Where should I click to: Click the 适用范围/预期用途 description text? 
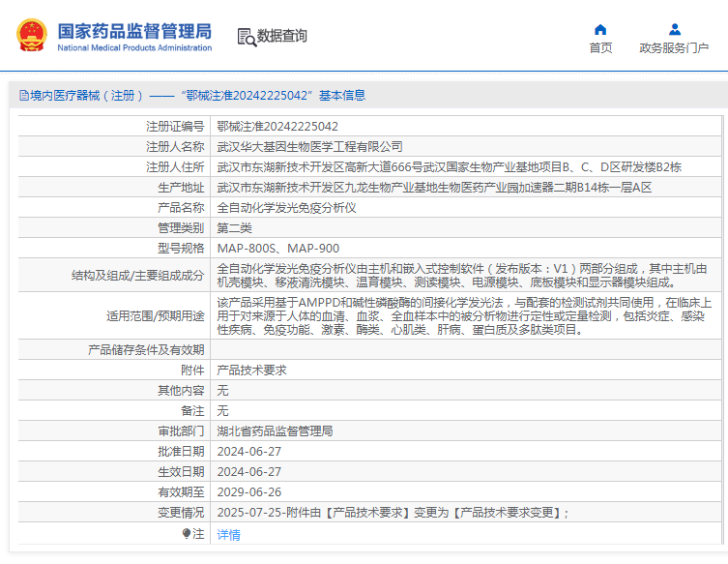pyautogui.click(x=464, y=316)
